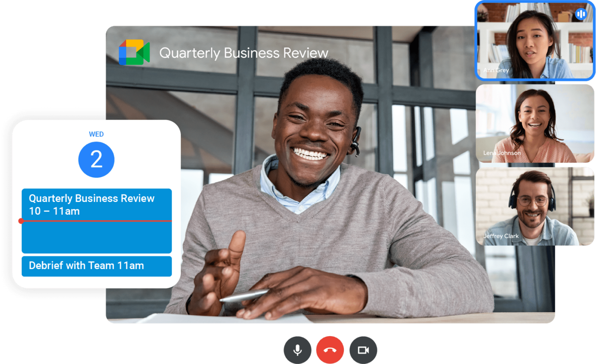Click the WED weekday label on the calendar

[97, 134]
